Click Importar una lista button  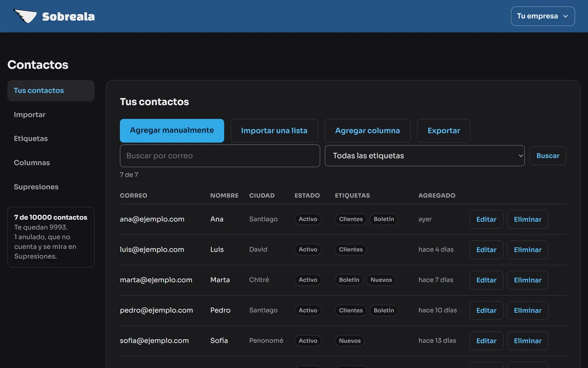point(274,131)
